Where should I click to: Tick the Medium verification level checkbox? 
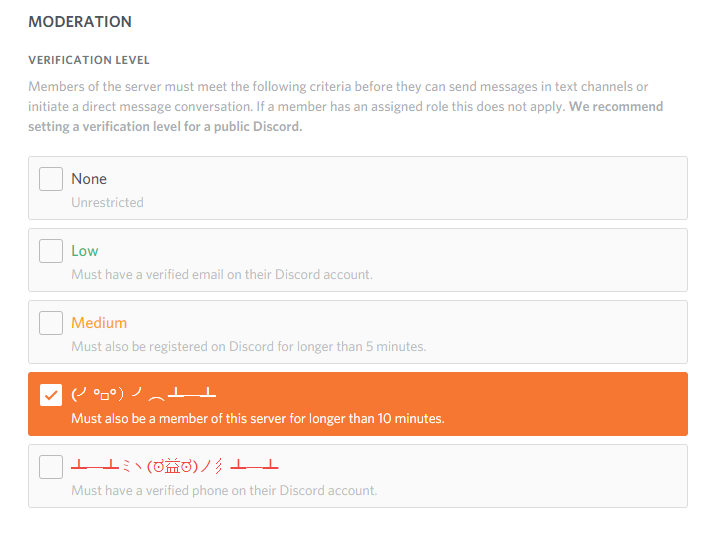[x=51, y=323]
